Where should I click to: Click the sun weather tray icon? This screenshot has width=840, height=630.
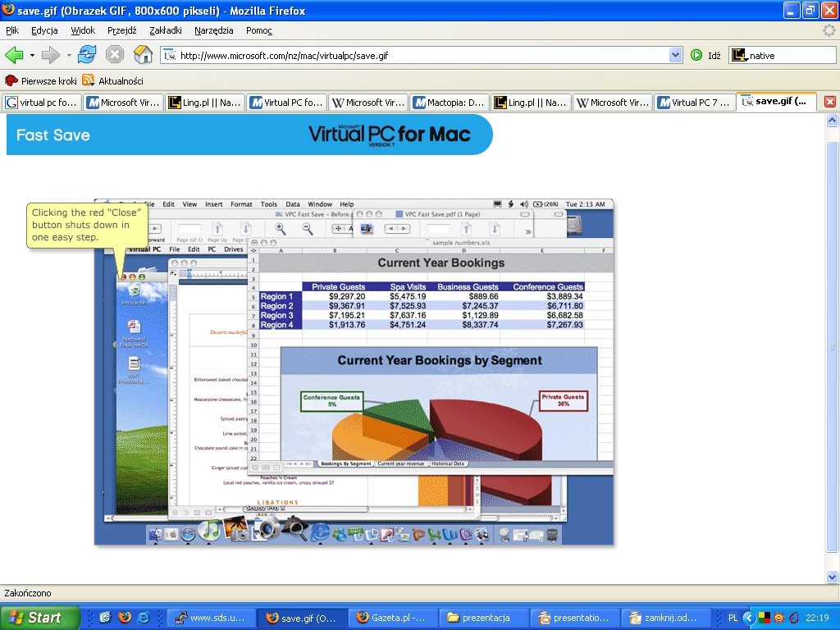(779, 618)
